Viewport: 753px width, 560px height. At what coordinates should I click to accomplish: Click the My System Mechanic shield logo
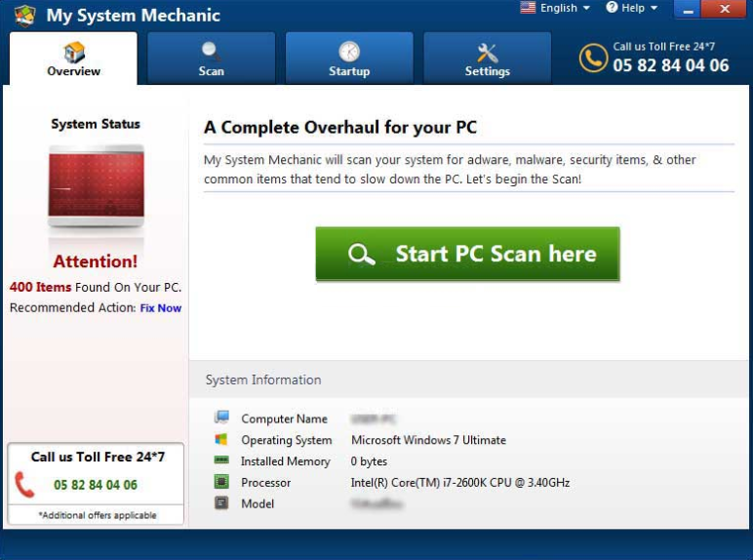click(24, 16)
